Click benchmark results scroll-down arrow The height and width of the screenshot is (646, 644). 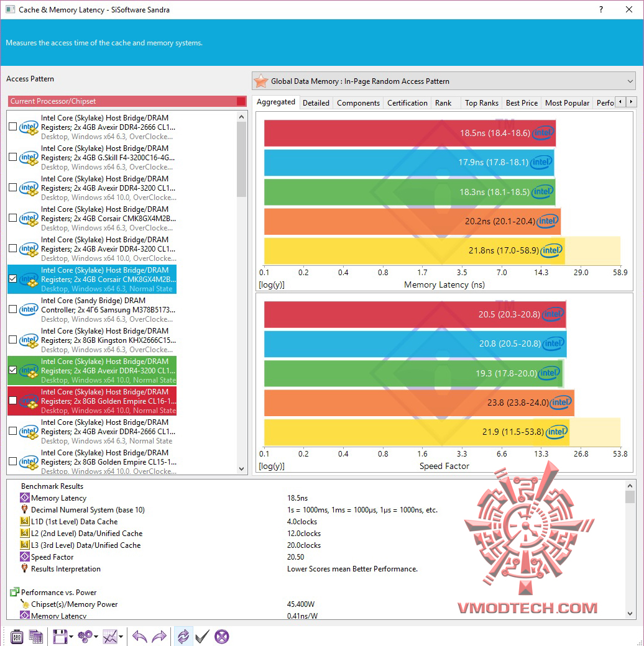pos(630,614)
